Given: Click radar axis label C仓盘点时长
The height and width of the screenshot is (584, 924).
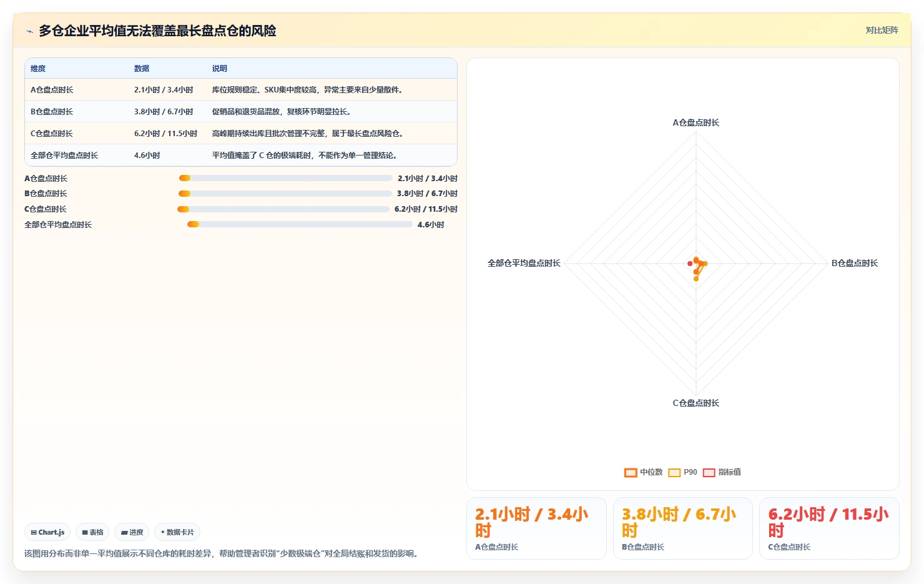Looking at the screenshot, I should coord(695,403).
